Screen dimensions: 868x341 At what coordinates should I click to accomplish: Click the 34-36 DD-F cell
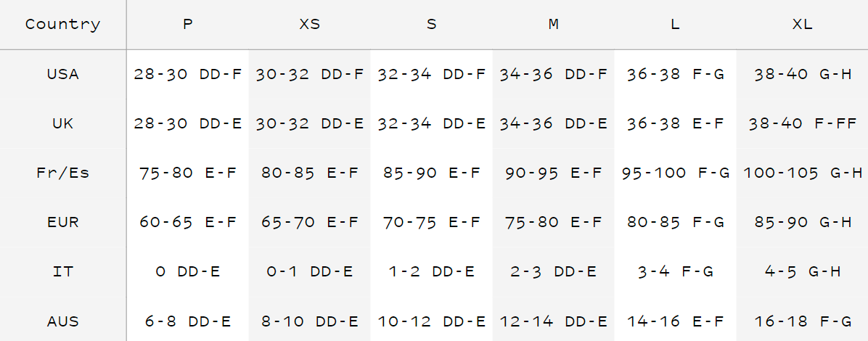pos(553,74)
